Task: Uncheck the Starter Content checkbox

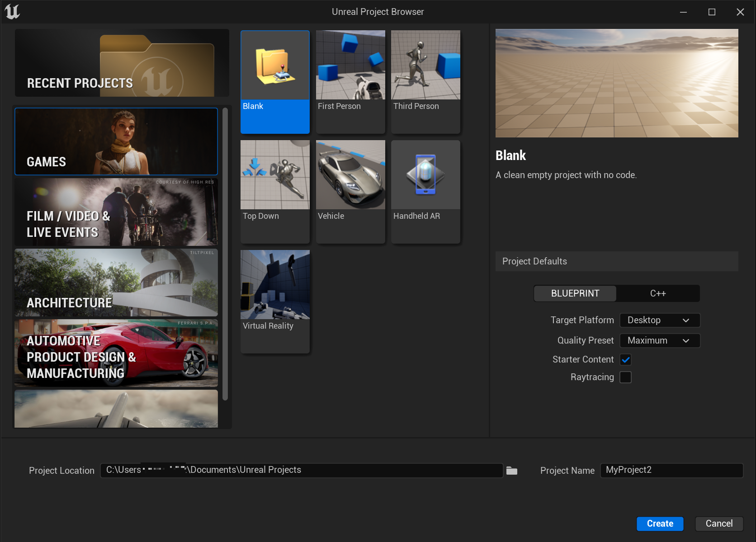Action: [626, 360]
